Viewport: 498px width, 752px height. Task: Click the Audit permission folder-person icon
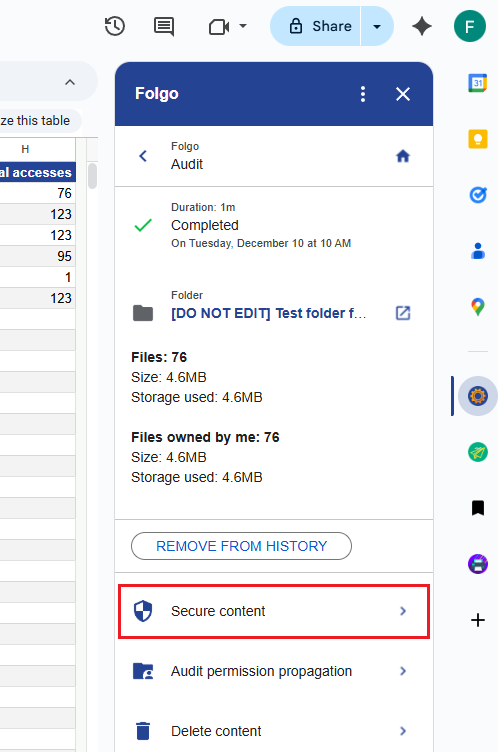(143, 671)
